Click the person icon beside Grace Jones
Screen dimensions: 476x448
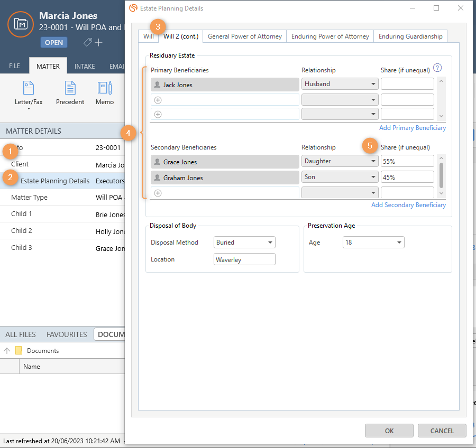pos(157,162)
